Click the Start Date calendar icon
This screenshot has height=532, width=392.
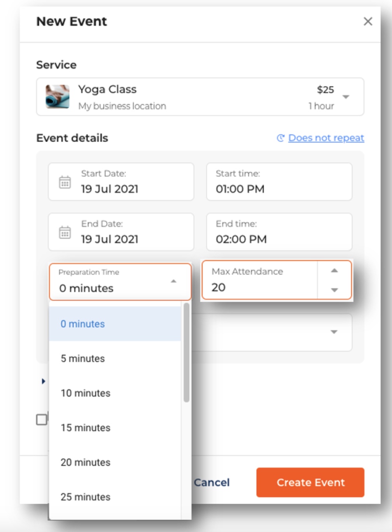click(x=65, y=182)
